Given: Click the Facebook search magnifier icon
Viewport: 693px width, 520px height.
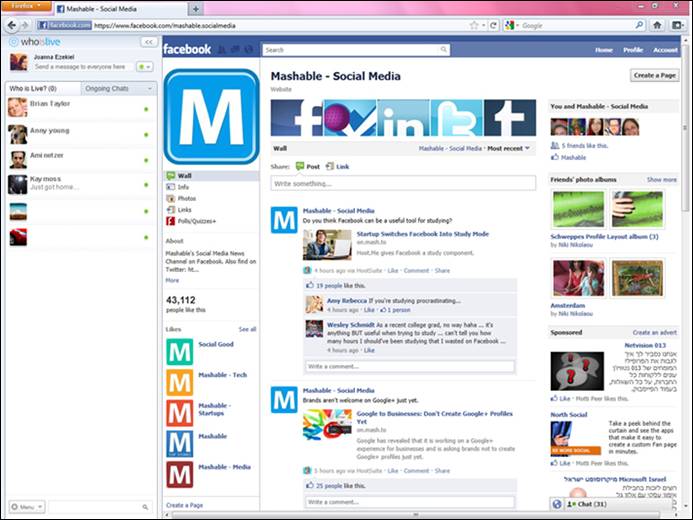Looking at the screenshot, I should 443,49.
